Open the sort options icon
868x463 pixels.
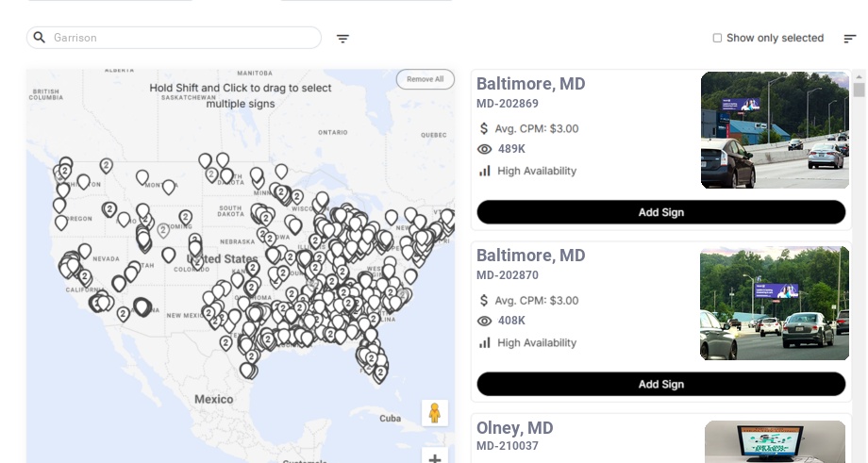tap(850, 39)
